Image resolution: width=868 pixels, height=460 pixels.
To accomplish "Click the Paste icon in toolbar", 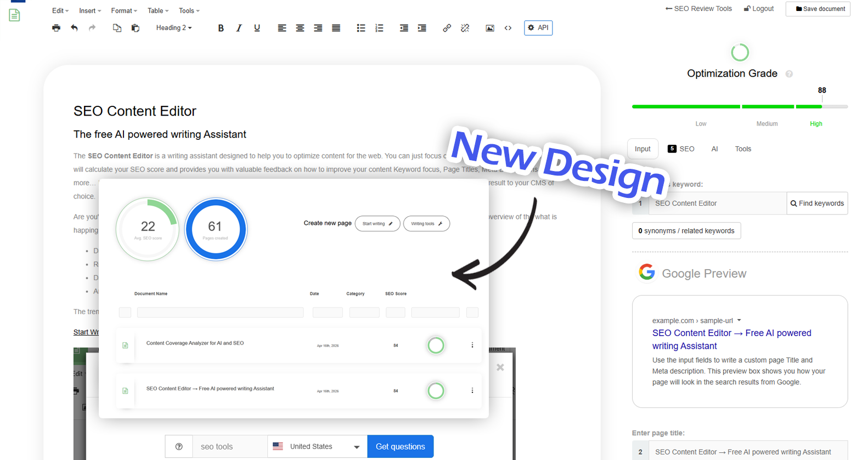I will pyautogui.click(x=135, y=28).
